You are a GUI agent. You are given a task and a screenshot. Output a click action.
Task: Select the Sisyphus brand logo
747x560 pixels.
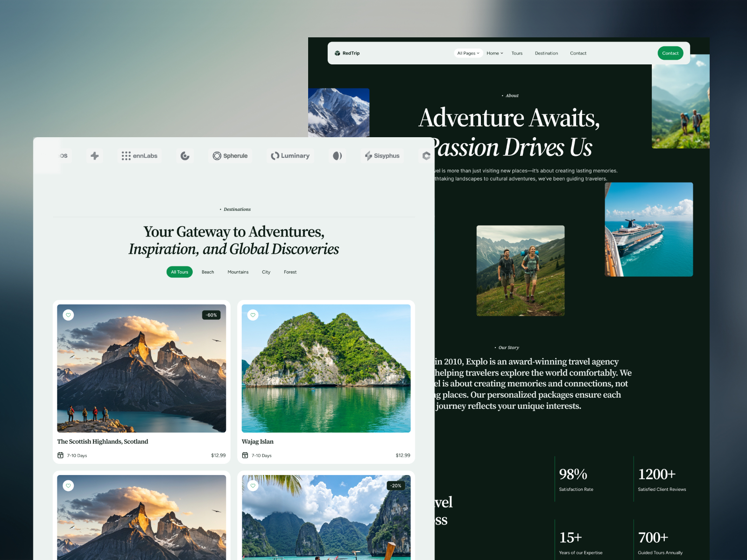click(382, 156)
